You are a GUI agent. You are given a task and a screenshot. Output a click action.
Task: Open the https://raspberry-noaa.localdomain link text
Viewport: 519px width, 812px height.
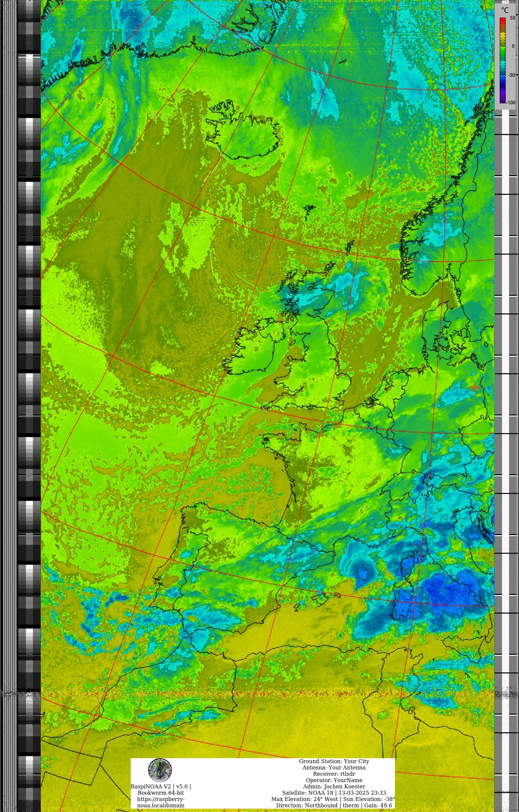click(x=161, y=802)
